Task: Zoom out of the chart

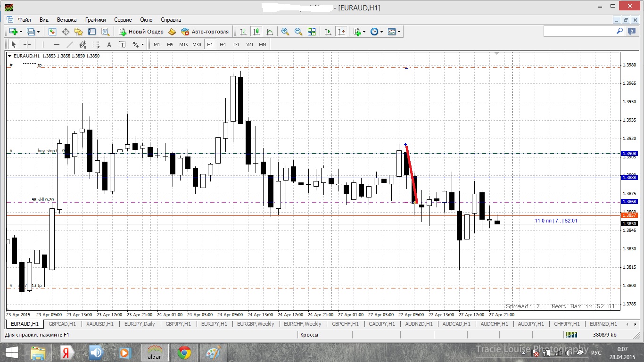Action: 298,32
